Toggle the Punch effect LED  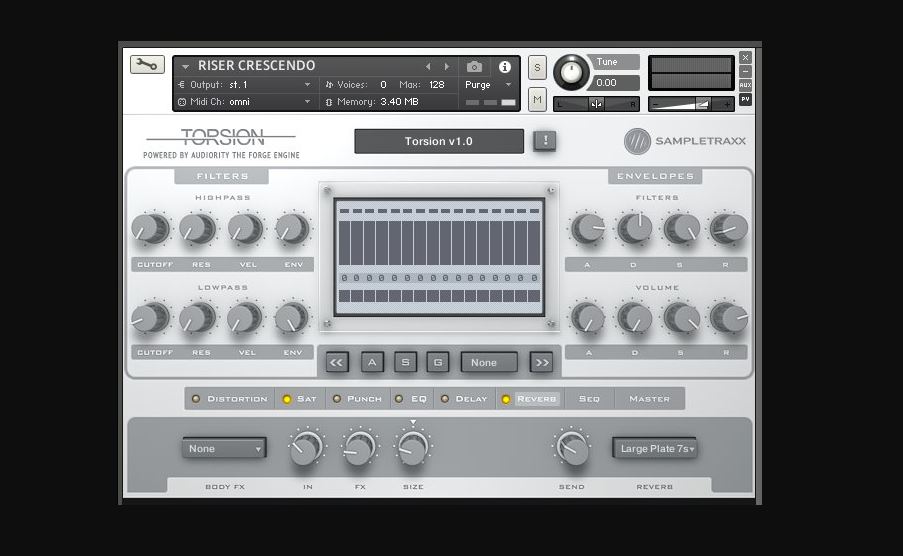click(x=337, y=399)
